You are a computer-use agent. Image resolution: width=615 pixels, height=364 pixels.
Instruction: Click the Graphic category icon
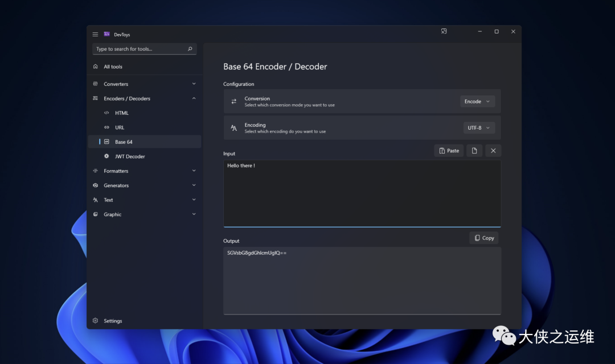click(x=95, y=214)
